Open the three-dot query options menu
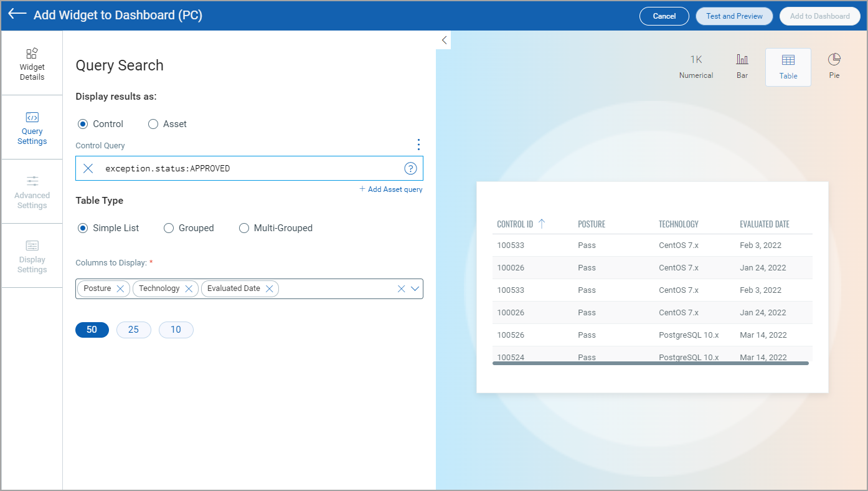Image resolution: width=868 pixels, height=491 pixels. point(418,145)
